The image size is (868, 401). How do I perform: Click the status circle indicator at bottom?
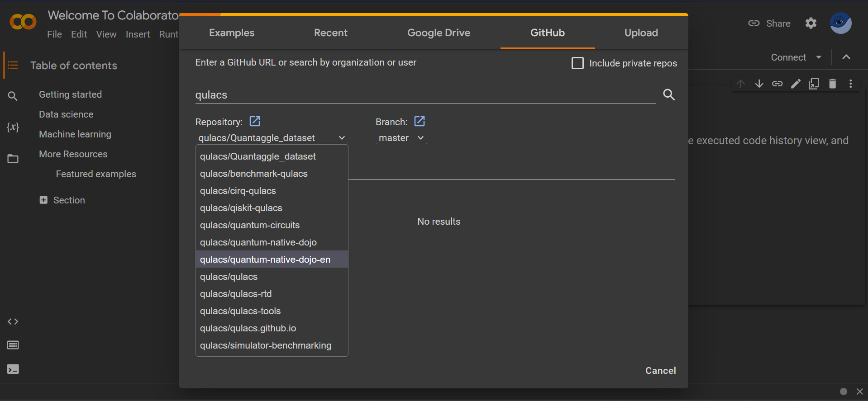pyautogui.click(x=844, y=392)
